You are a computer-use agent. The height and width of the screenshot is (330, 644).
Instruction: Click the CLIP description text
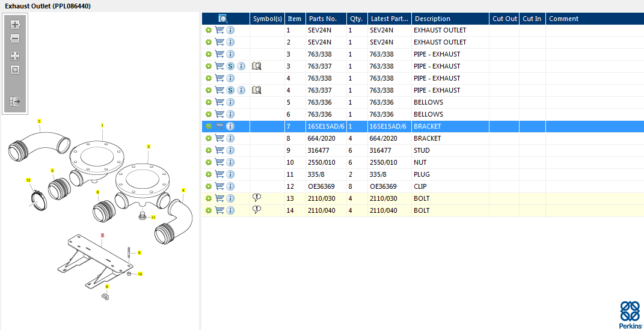pyautogui.click(x=420, y=186)
